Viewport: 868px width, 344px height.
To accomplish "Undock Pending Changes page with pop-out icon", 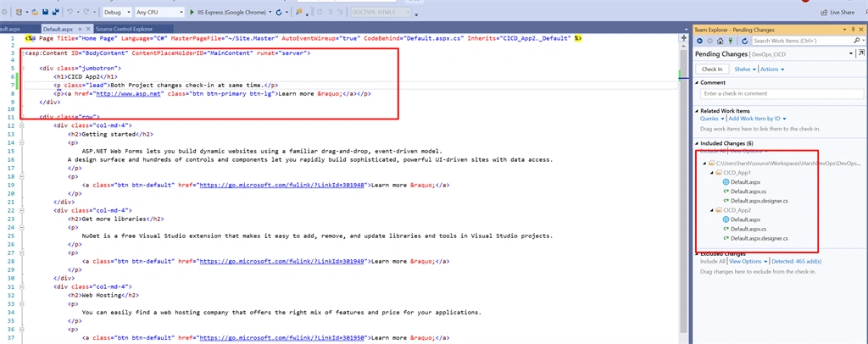I will (x=861, y=53).
